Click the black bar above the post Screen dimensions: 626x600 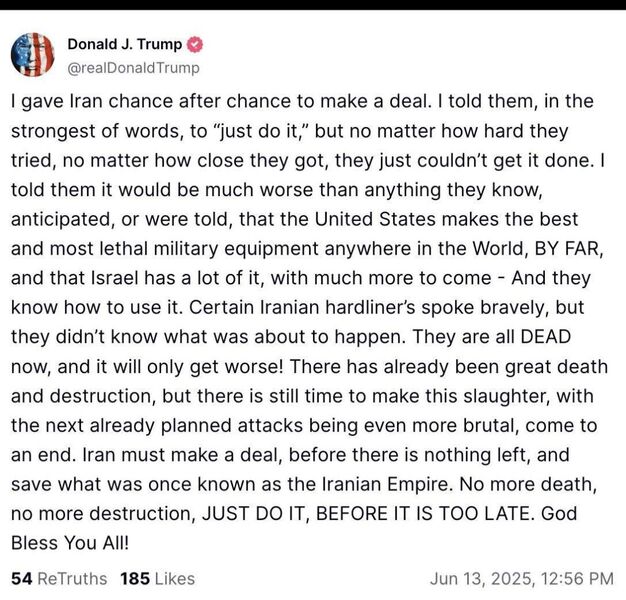(313, 5)
